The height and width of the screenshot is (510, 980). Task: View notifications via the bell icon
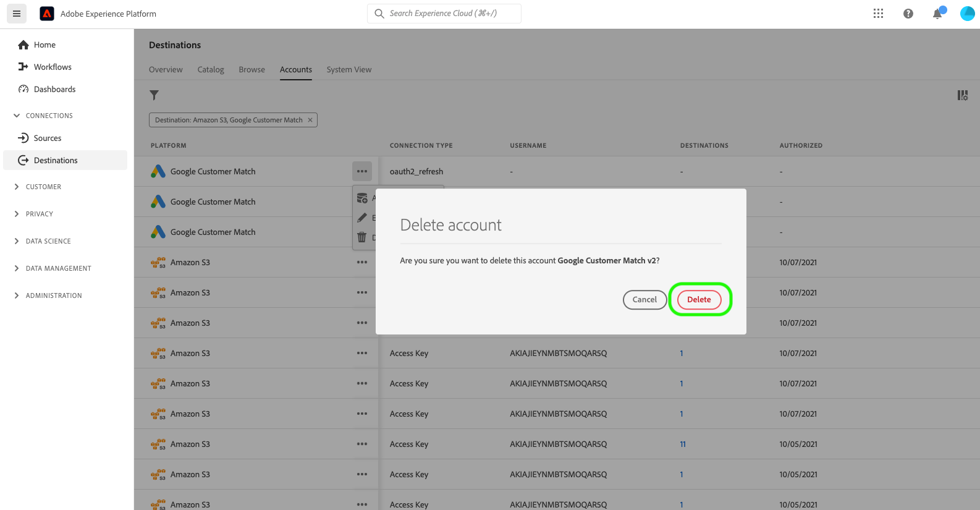click(938, 14)
